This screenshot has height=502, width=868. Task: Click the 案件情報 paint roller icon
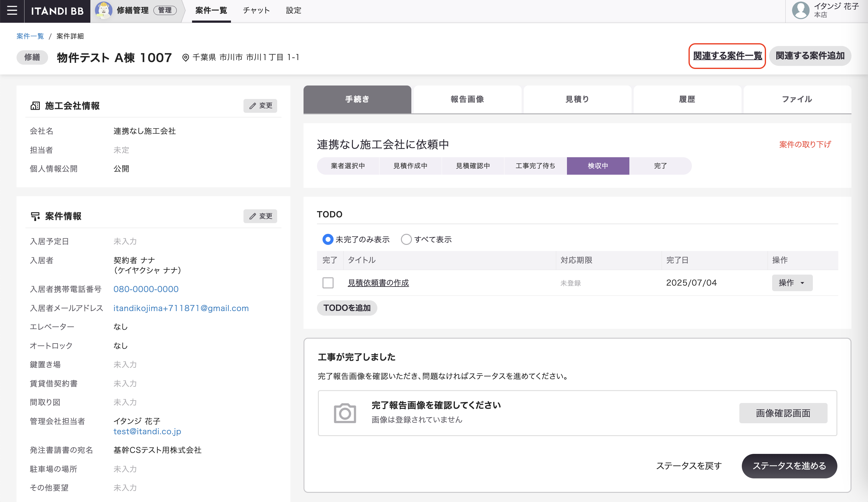[35, 216]
